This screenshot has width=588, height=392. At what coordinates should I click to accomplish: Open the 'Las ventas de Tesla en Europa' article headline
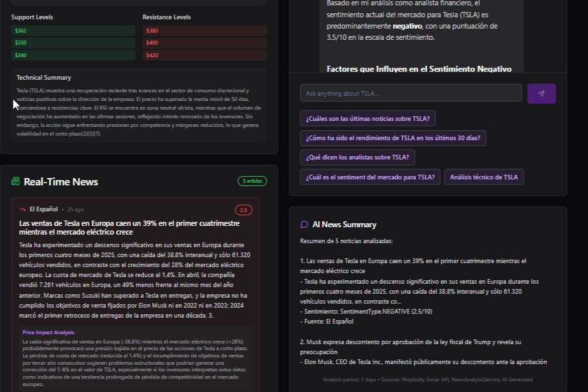point(130,228)
